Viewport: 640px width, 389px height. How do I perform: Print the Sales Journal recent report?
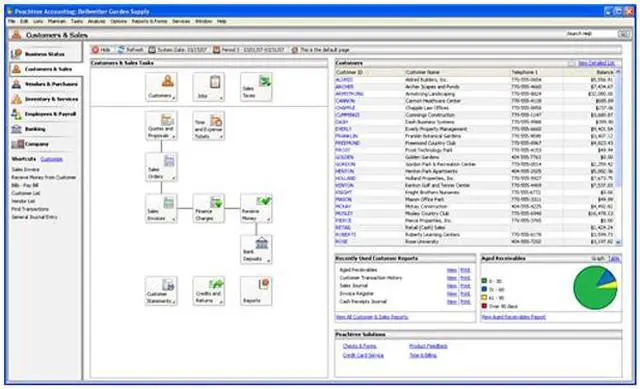(465, 286)
